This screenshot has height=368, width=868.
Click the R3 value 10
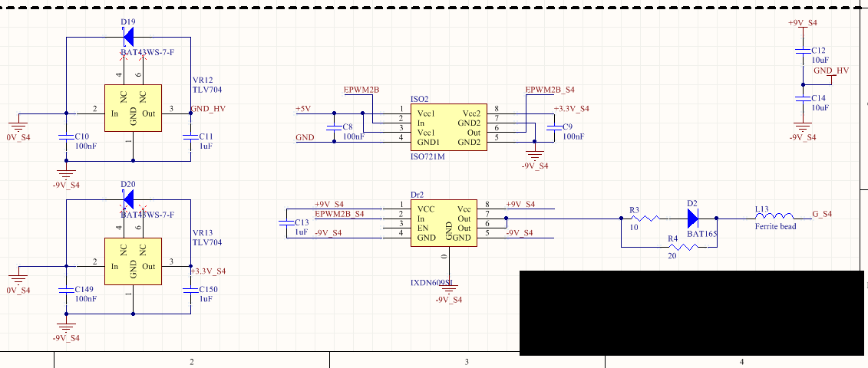tap(635, 228)
